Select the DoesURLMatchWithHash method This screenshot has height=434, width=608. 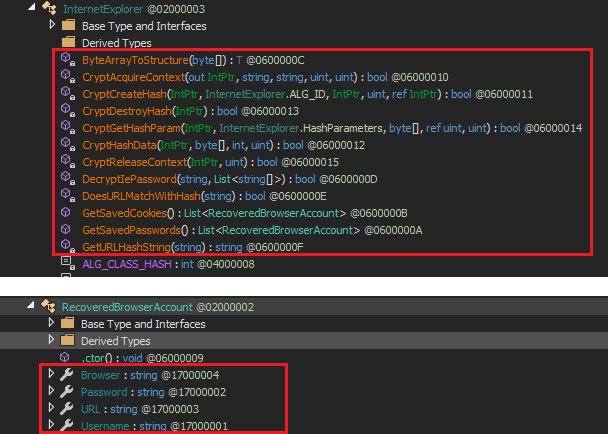[204, 196]
